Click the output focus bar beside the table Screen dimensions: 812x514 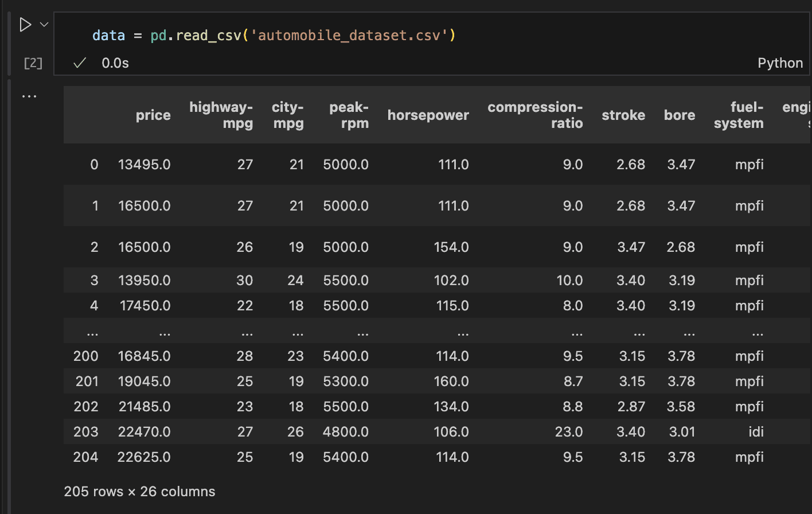[x=9, y=287]
